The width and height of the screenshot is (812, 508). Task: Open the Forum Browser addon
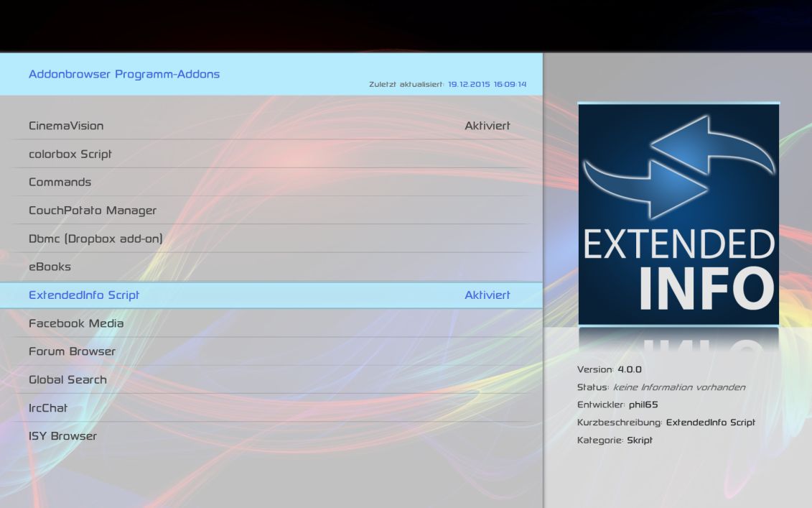(271, 351)
